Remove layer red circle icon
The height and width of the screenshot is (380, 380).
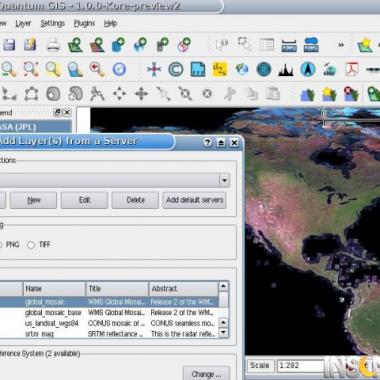coord(184,44)
